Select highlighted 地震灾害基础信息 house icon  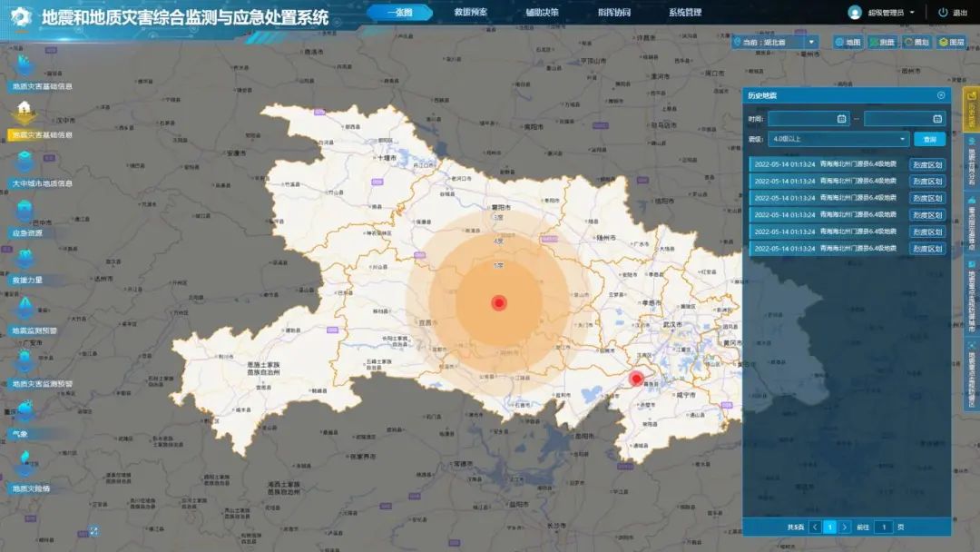(24, 113)
